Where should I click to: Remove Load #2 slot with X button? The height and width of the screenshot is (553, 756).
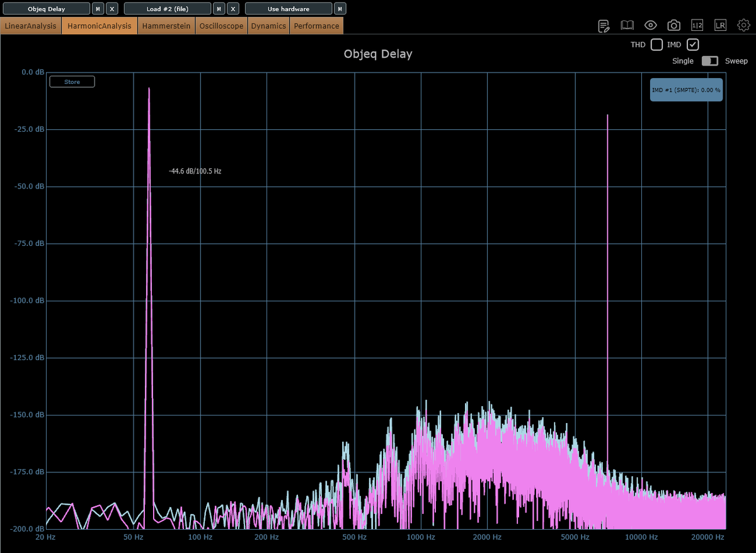tap(232, 9)
